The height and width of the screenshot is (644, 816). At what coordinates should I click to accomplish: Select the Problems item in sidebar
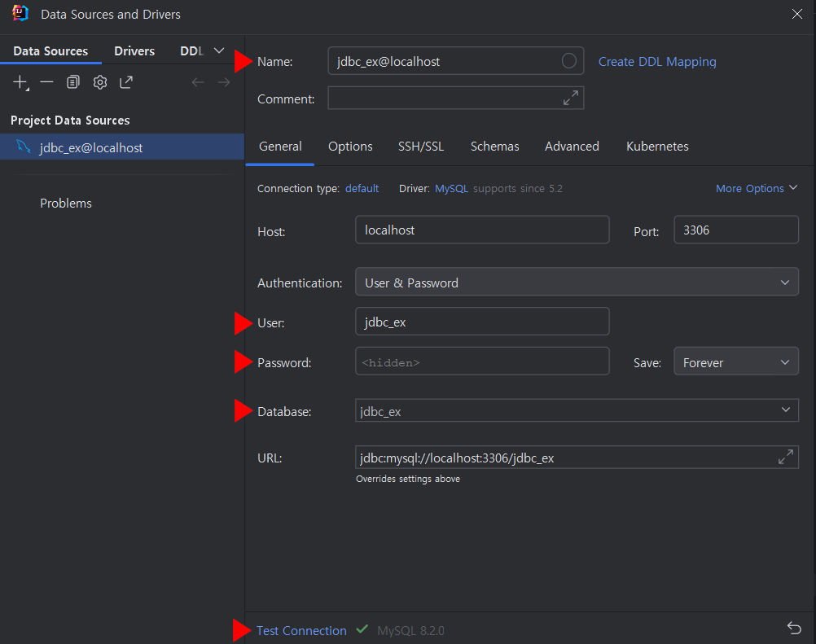tap(66, 203)
